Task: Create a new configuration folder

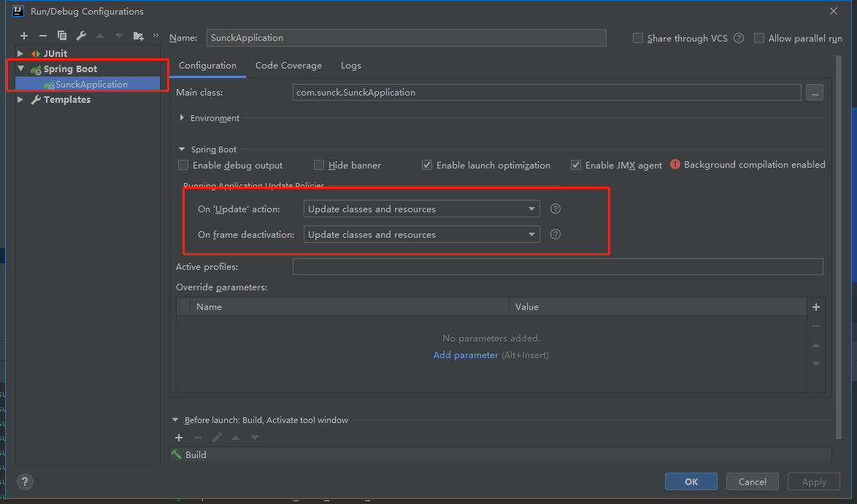Action: 137,35
